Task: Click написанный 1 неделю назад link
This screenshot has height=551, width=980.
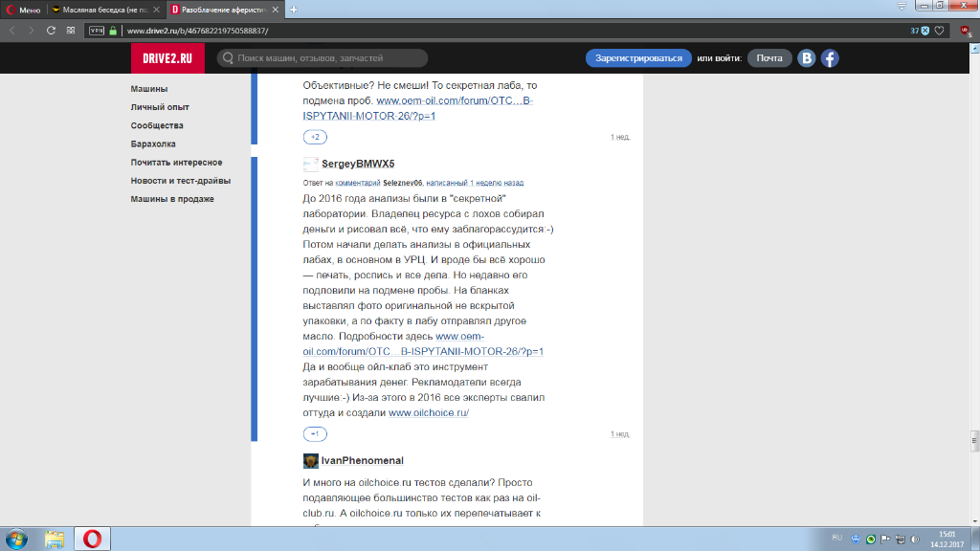Action: [475, 183]
